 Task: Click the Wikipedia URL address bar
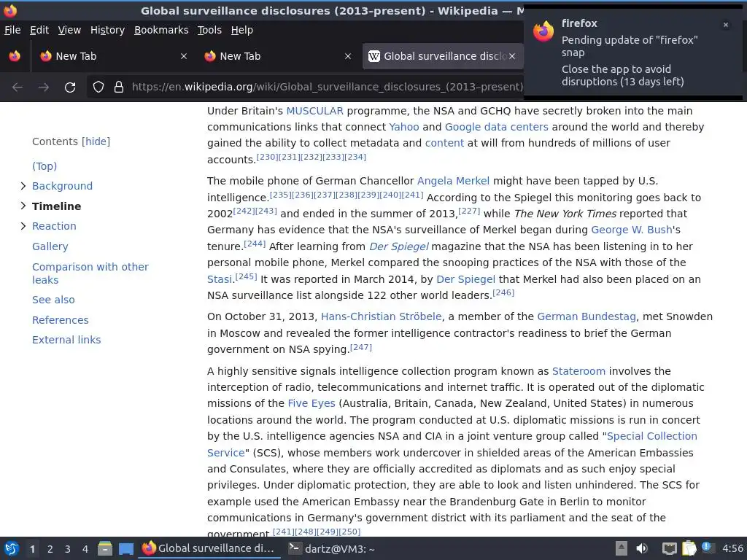coord(327,87)
